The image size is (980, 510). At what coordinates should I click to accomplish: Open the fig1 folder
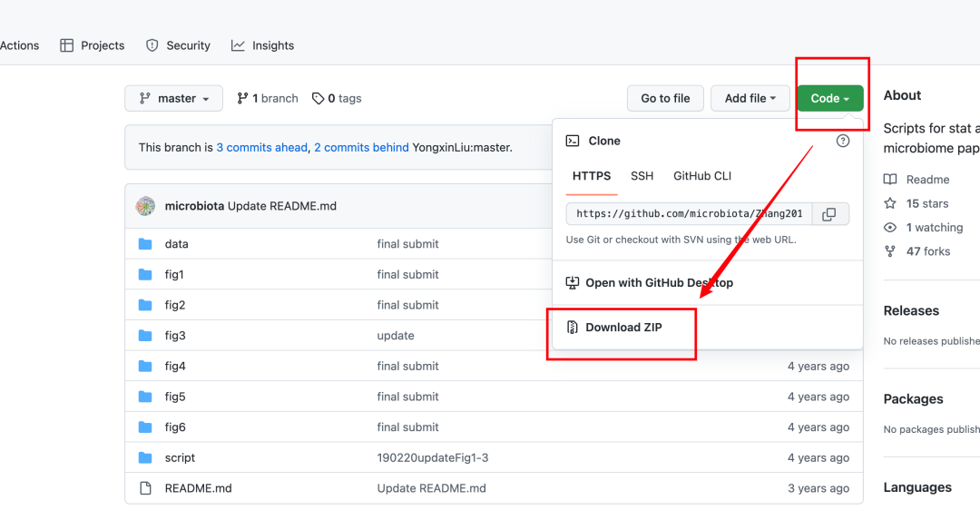[174, 274]
